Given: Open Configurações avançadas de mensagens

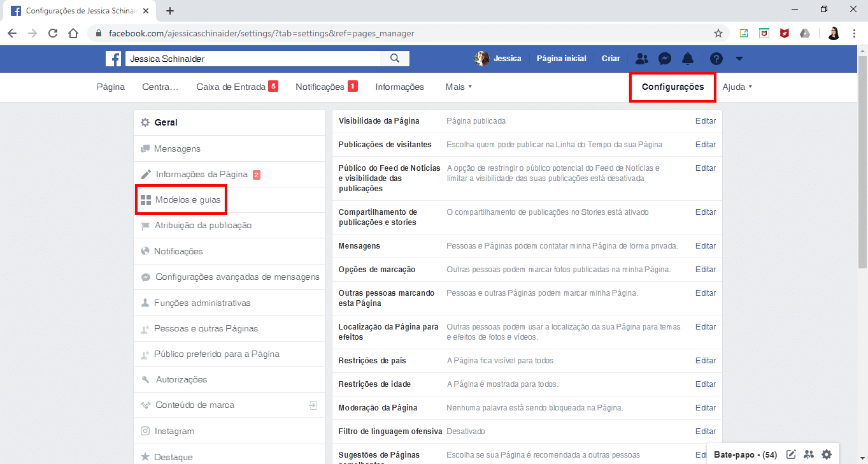Looking at the screenshot, I should click(229, 277).
